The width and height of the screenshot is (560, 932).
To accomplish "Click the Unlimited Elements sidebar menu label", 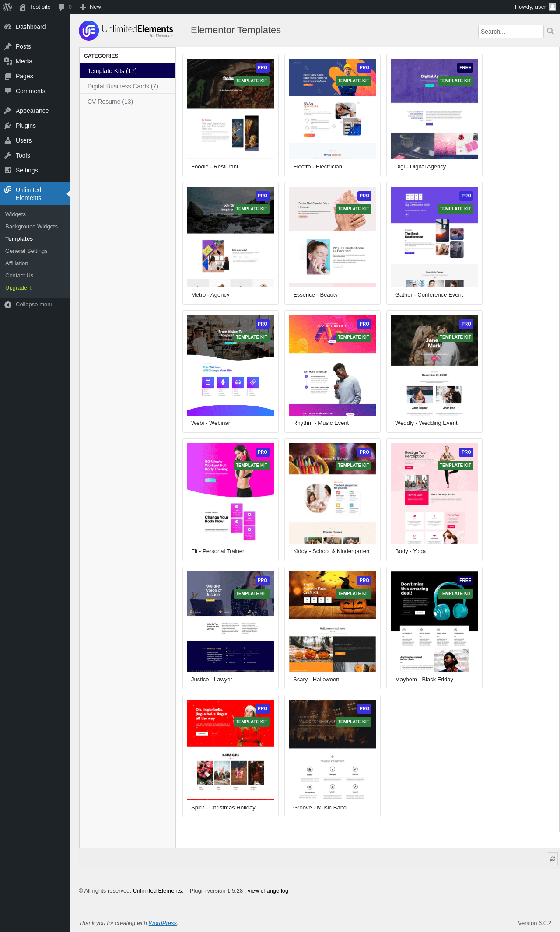I will click(28, 194).
